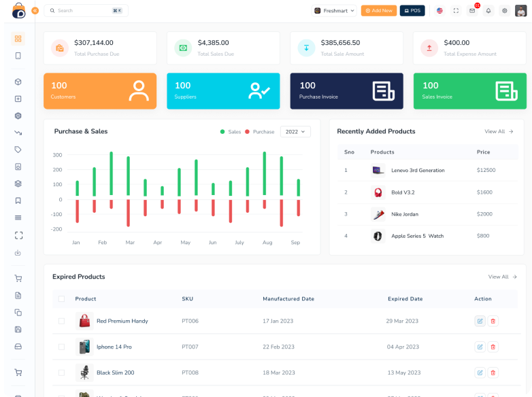Click the Lenevo 3rd Generation product thumbnail
Screen dimensions: 532x397
(x=378, y=170)
